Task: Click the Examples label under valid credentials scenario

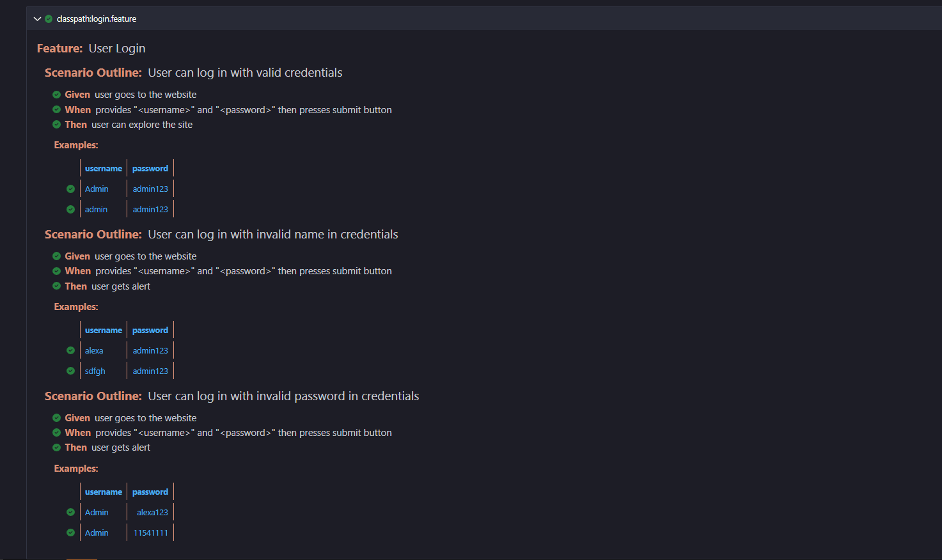Action: pos(76,145)
